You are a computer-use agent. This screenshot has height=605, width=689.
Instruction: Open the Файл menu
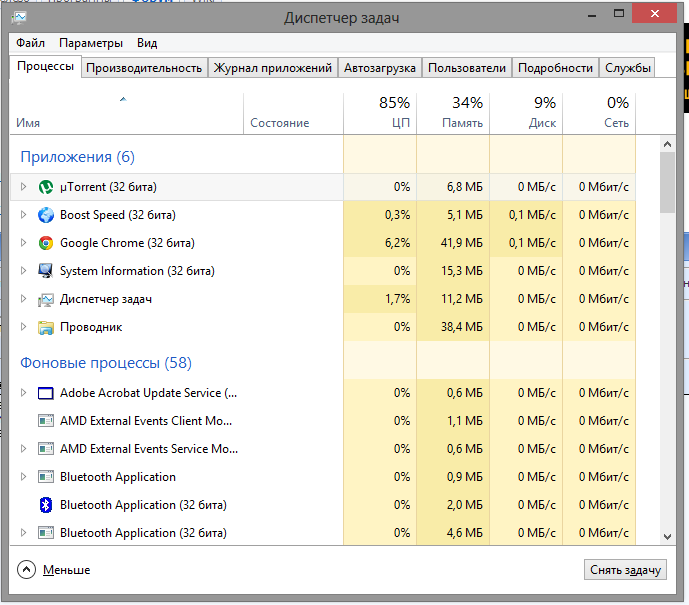pos(30,43)
